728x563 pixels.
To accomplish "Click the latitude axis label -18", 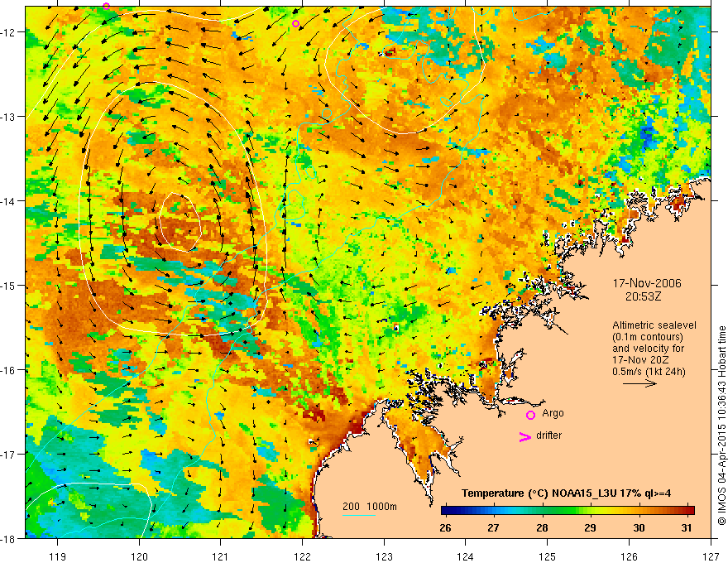I will click(x=9, y=538).
